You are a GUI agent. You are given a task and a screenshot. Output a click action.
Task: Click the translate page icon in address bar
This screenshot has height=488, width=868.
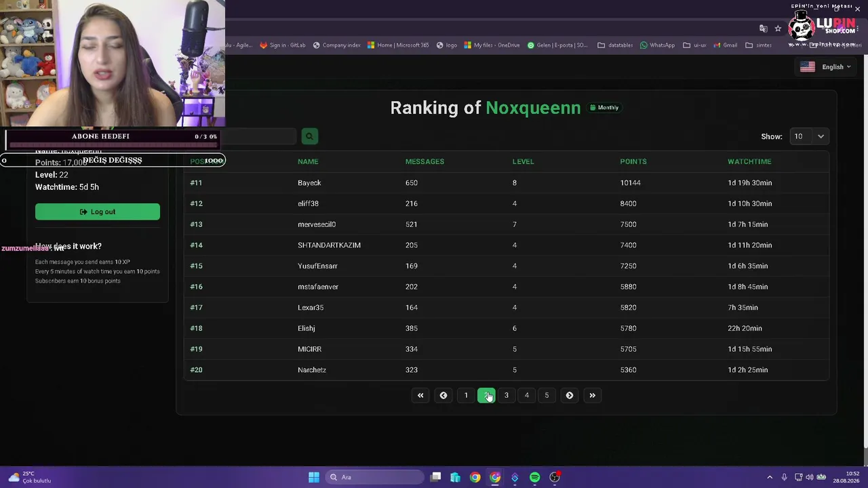point(764,28)
